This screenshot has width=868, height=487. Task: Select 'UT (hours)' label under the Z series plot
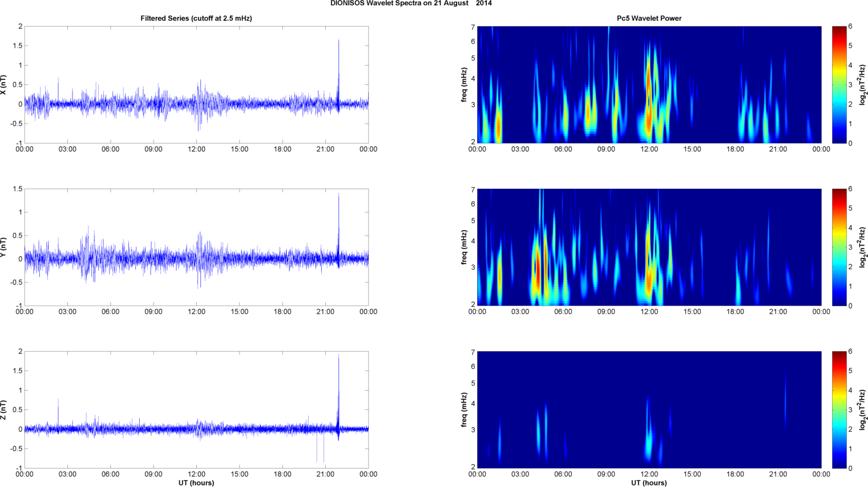click(196, 483)
